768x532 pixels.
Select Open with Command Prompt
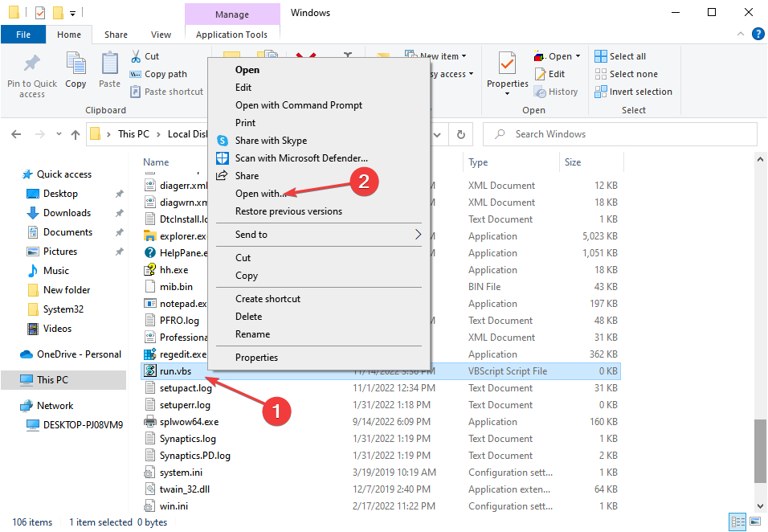pyautogui.click(x=299, y=105)
